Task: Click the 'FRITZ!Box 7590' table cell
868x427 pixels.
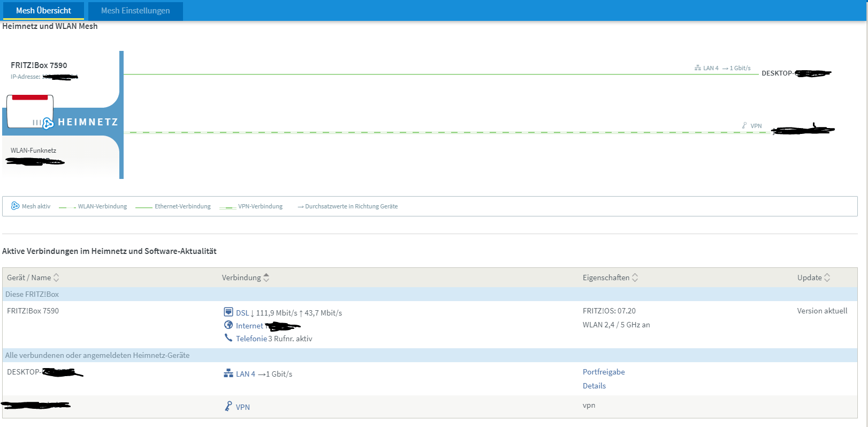Action: 33,311
